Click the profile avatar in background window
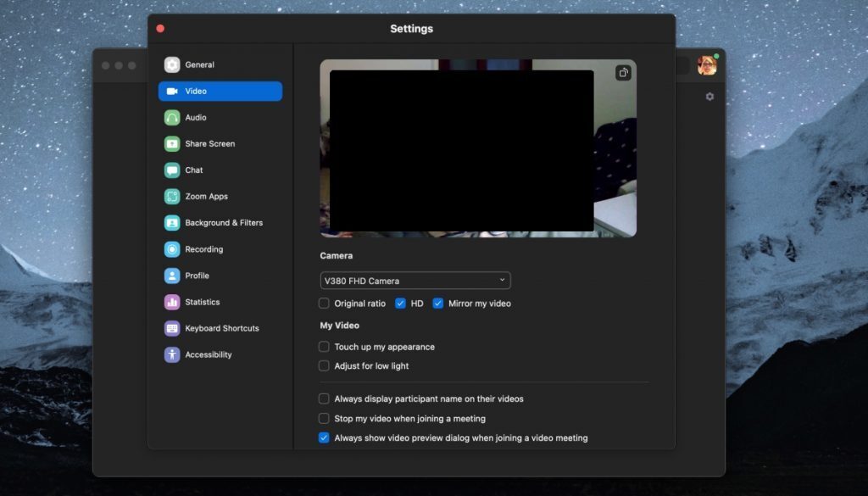Screen dimensions: 868x496 [706, 64]
